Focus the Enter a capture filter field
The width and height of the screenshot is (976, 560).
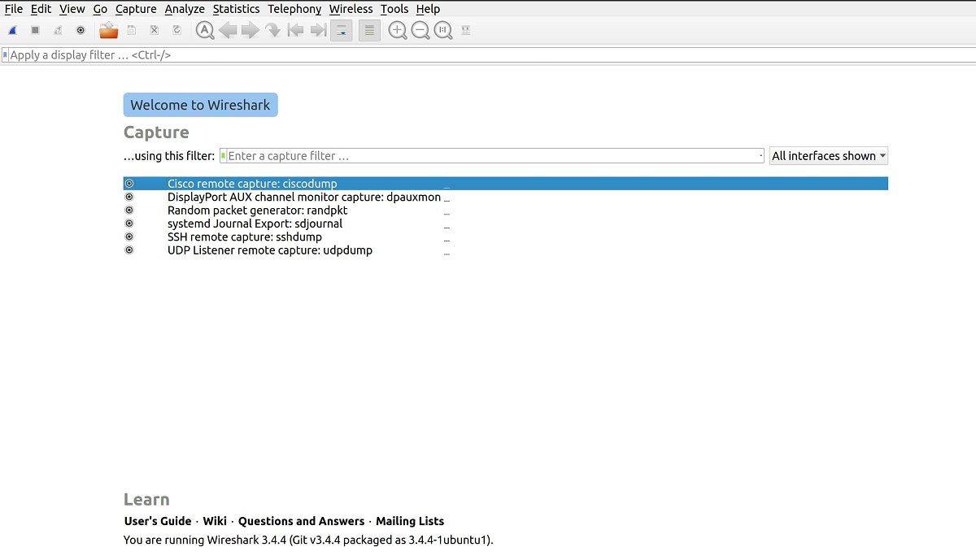pyautogui.click(x=492, y=156)
